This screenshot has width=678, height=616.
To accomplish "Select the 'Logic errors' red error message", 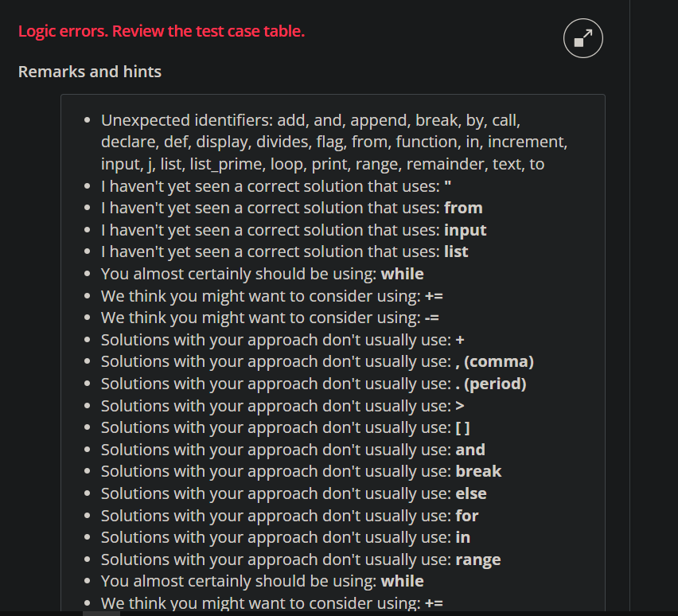I will coord(162,31).
